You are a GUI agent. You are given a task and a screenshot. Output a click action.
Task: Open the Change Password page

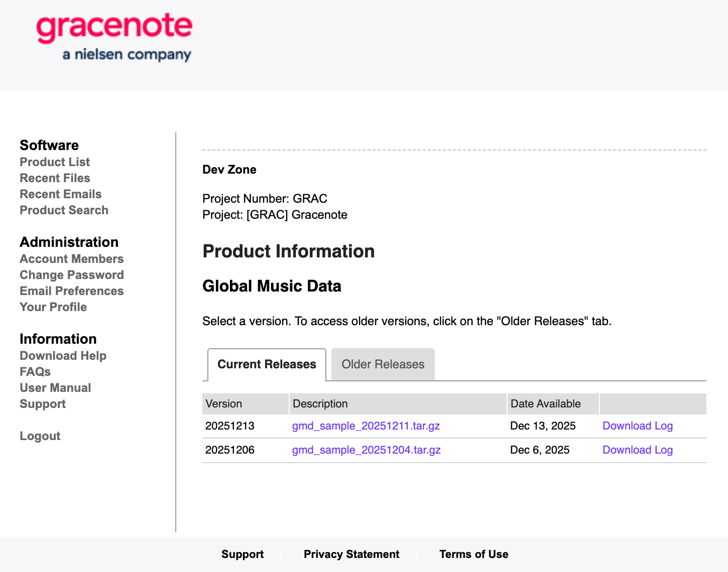[x=71, y=275]
